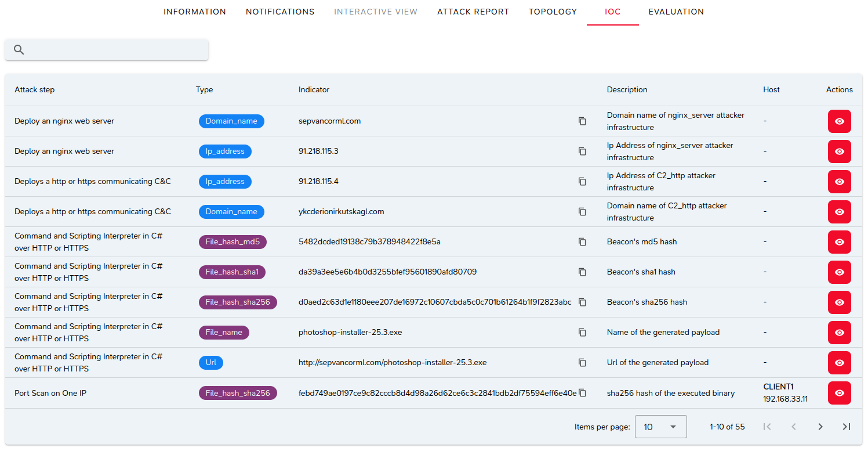Copy the executed binary sha256 hash
Screen dimensions: 868x451
tap(582, 393)
